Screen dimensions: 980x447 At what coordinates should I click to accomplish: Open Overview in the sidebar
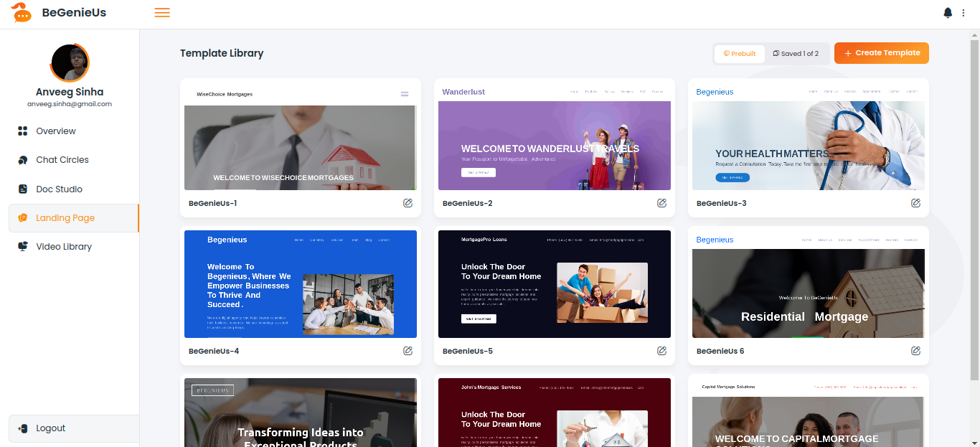[x=73, y=131]
